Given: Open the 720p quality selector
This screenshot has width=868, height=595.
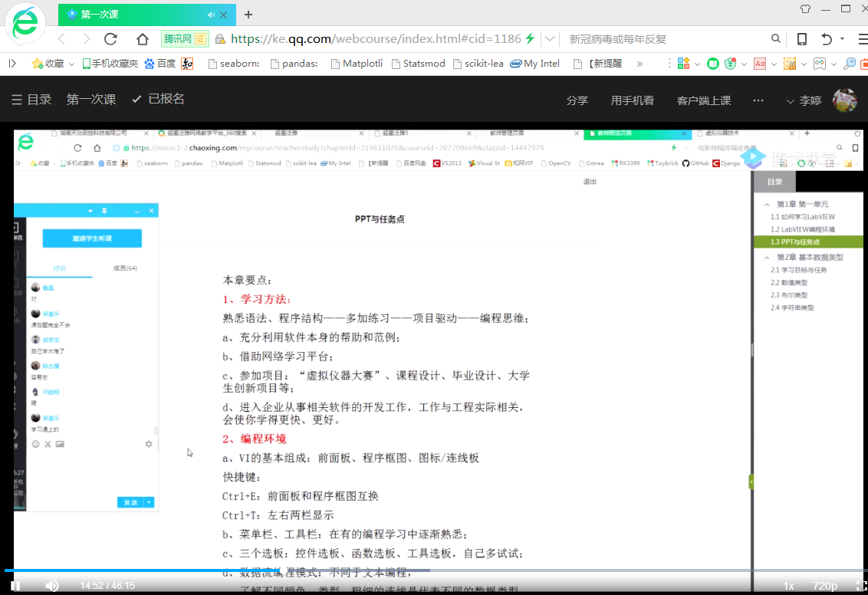Looking at the screenshot, I should [825, 586].
